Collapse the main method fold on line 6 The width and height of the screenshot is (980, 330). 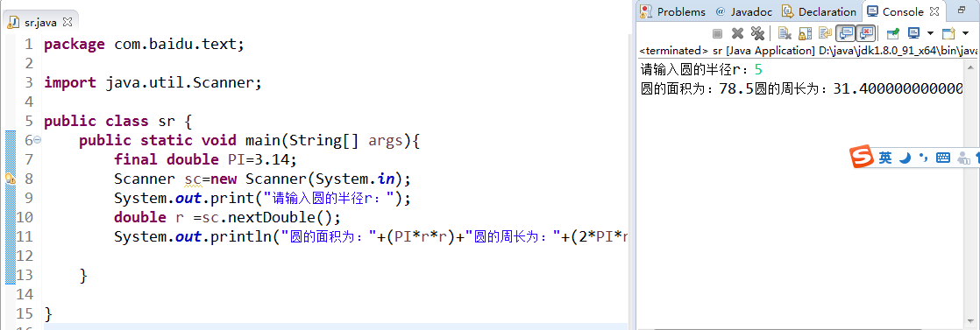point(38,140)
